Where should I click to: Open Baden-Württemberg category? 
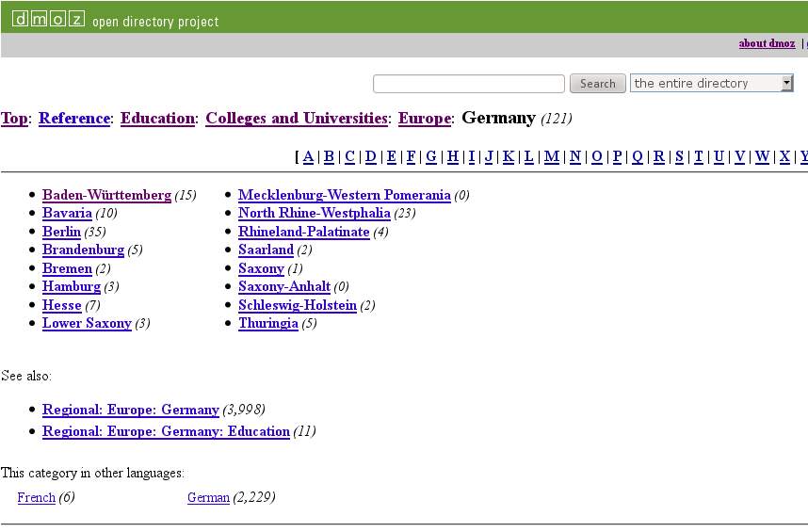[x=106, y=195]
